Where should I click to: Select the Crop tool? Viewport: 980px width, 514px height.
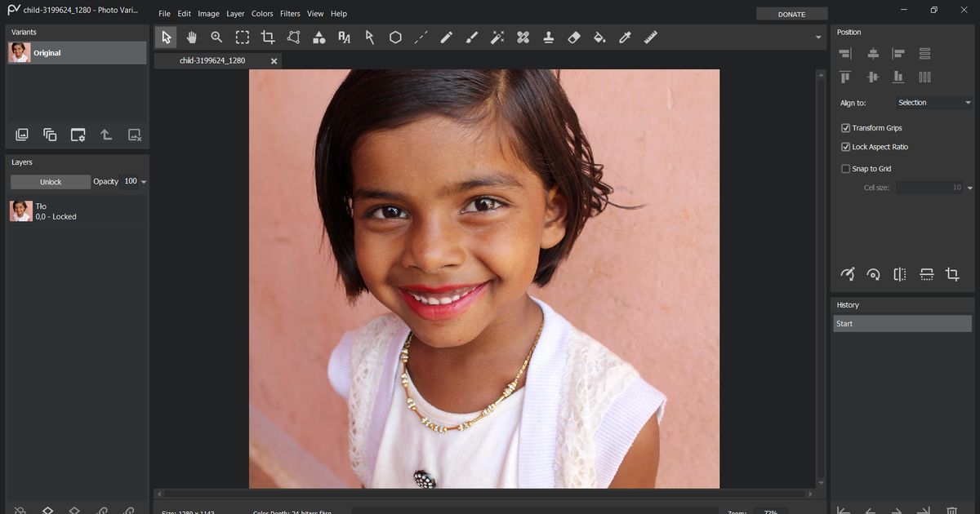(x=267, y=37)
